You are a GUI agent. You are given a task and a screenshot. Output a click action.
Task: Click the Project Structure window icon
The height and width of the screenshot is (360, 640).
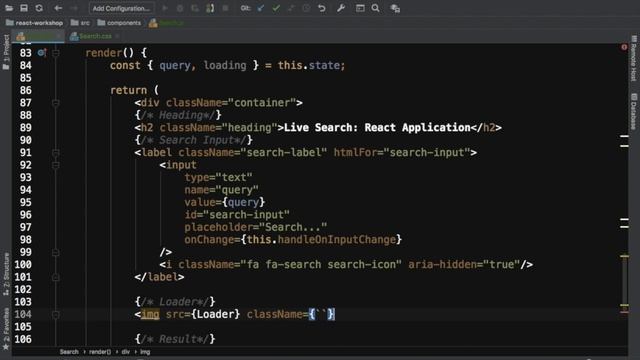[x=360, y=8]
